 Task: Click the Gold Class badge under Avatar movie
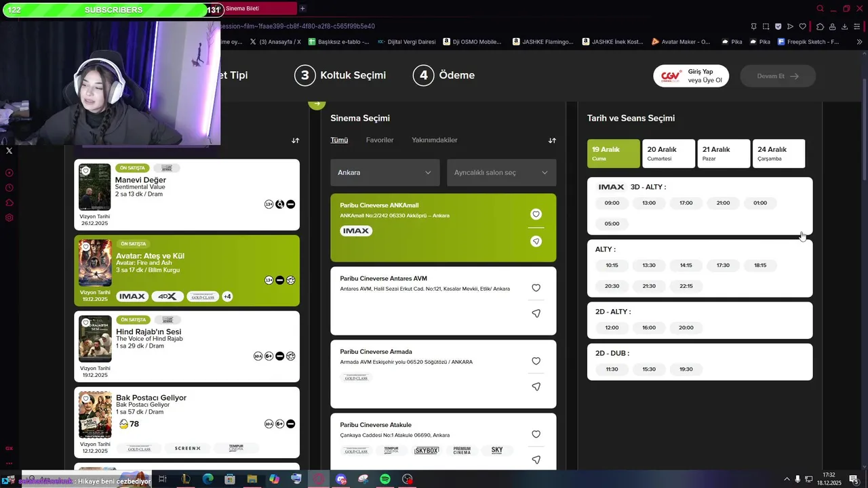(x=203, y=296)
